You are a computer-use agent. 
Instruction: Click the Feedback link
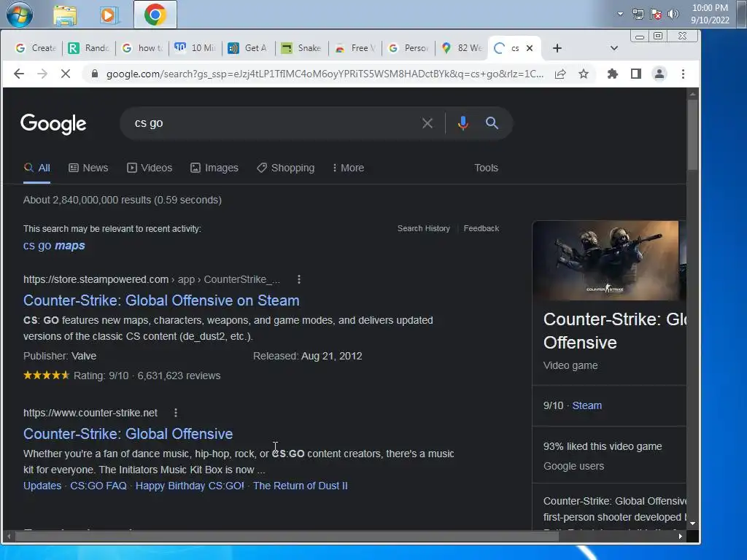pyautogui.click(x=481, y=228)
